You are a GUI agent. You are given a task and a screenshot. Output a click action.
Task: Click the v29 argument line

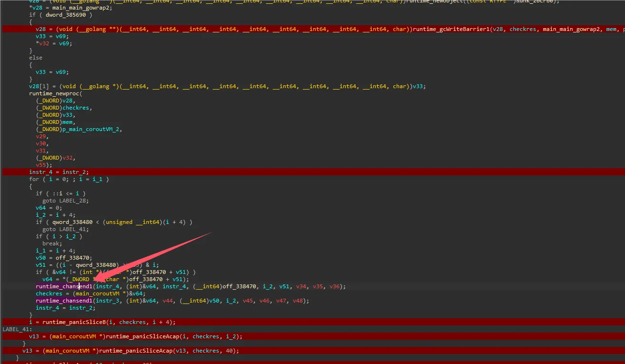(42, 136)
